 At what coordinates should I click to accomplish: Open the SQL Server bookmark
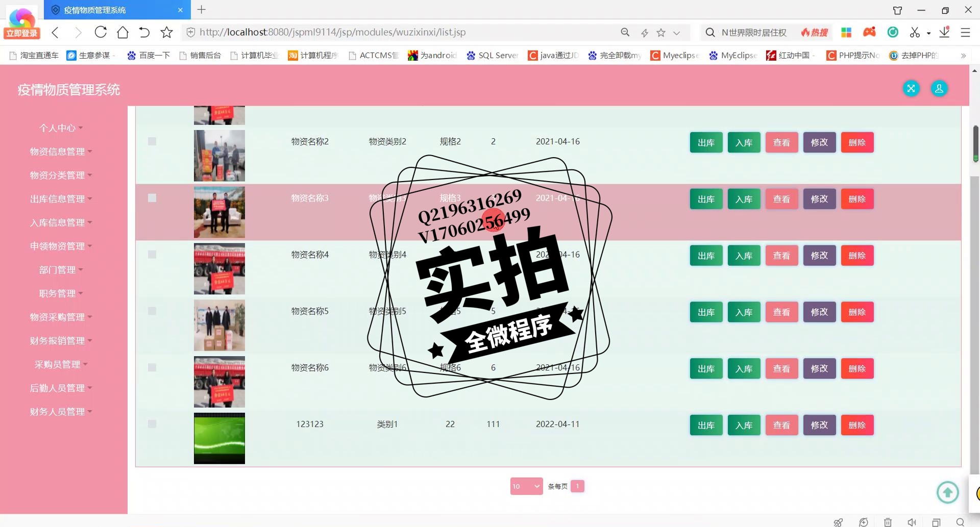click(493, 56)
